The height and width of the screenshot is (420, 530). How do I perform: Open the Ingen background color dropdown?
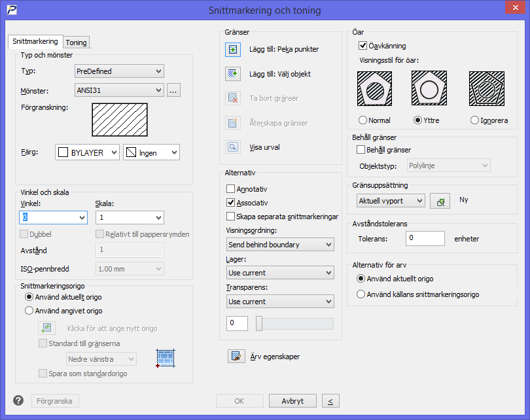[151, 152]
